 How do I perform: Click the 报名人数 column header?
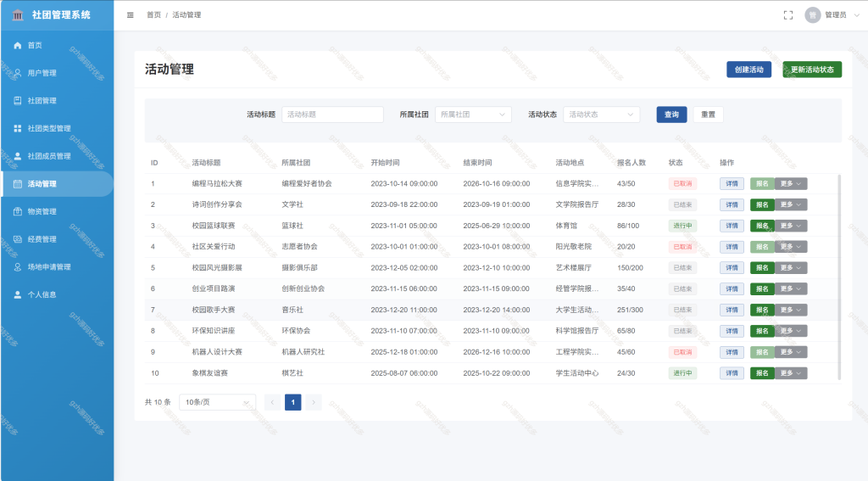(x=632, y=163)
